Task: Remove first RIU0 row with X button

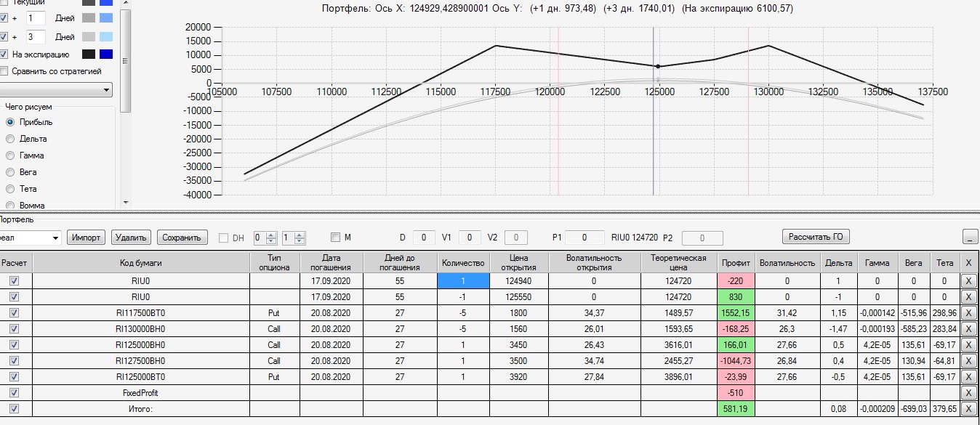Action: coord(968,280)
